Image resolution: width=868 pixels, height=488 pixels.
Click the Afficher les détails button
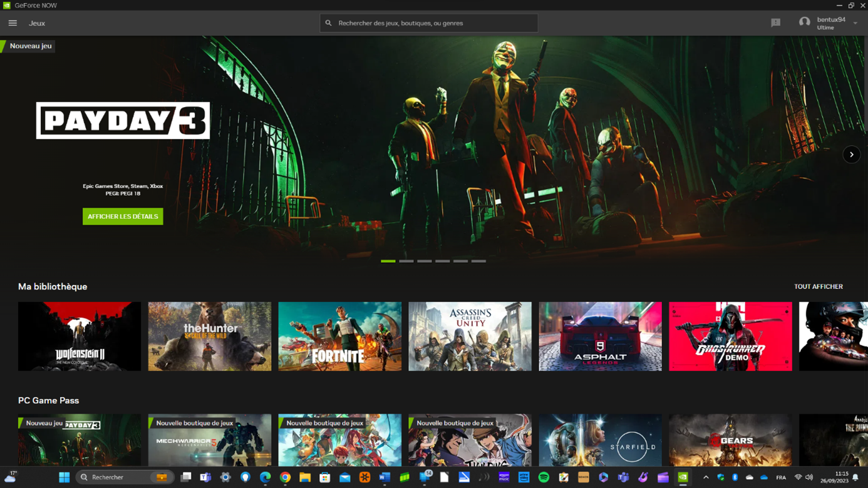pyautogui.click(x=123, y=216)
